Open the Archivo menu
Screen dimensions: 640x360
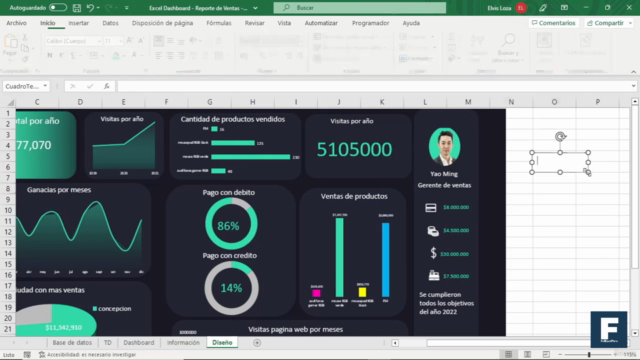[16, 23]
